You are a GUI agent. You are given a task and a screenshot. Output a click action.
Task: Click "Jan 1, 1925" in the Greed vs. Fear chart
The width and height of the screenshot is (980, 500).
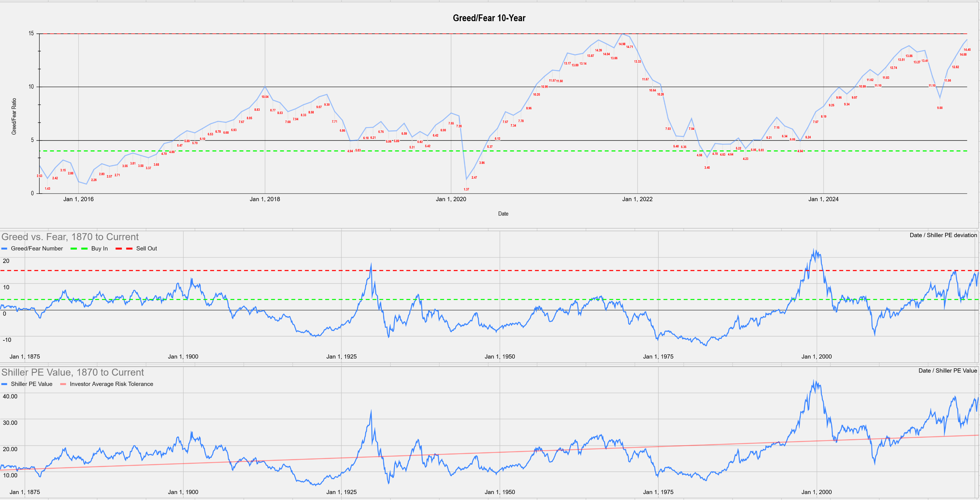[341, 356]
